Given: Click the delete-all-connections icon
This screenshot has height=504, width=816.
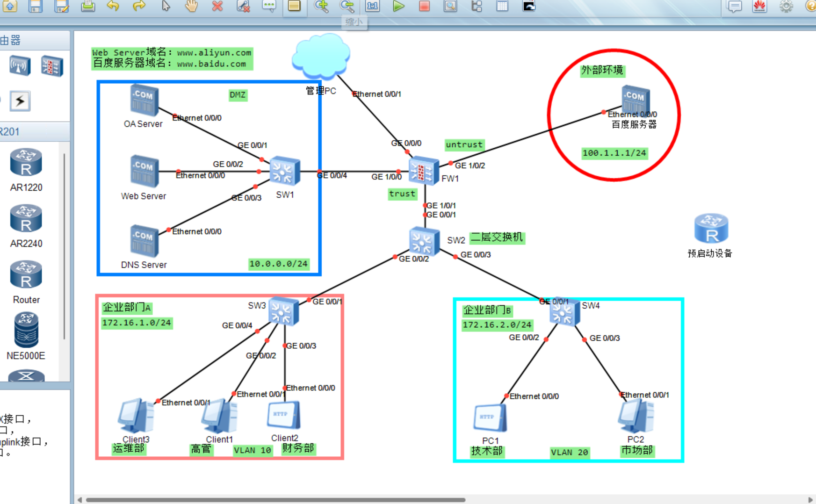Looking at the screenshot, I should click(x=243, y=6).
